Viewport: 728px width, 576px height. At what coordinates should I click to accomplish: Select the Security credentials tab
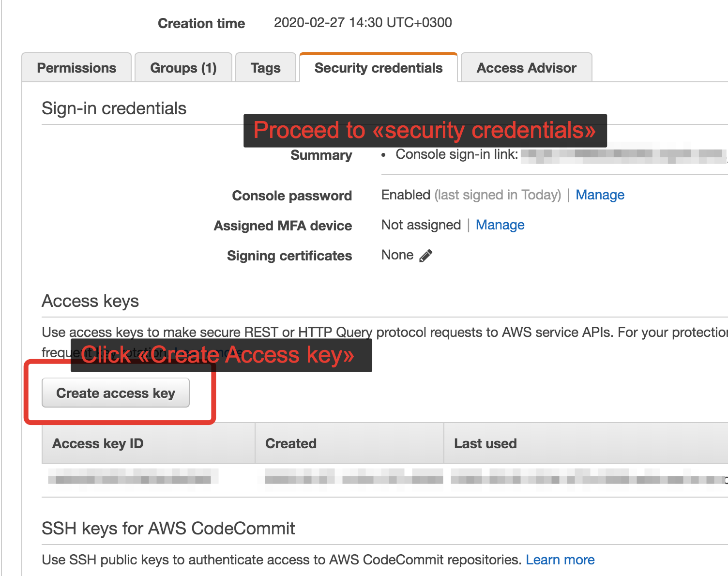click(x=379, y=68)
